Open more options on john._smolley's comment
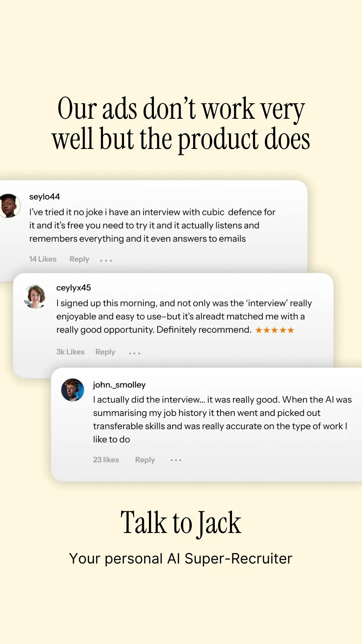Screen dimensions: 362x644 [x=176, y=460]
